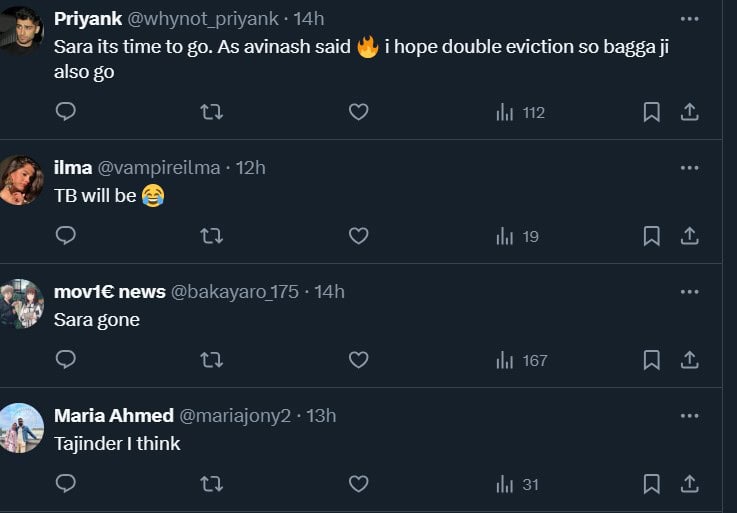Open more options on Priyank's tweet
Screen dimensions: 737x513
(x=689, y=19)
